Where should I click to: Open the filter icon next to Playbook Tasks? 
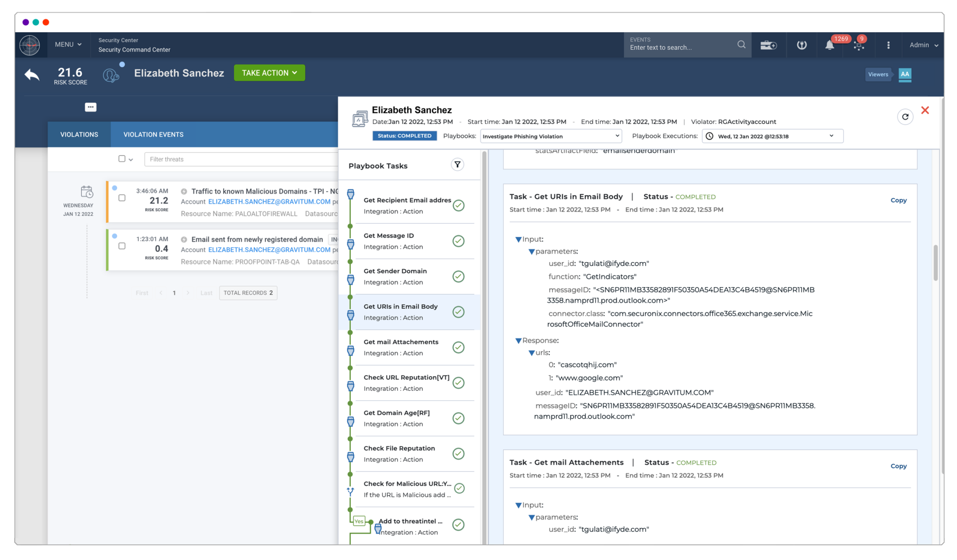click(x=457, y=164)
